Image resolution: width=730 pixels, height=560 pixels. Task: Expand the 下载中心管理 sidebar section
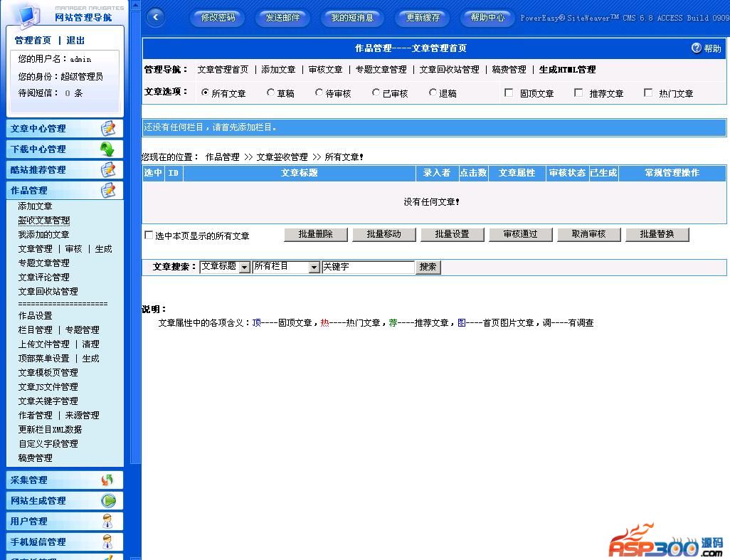coord(65,149)
